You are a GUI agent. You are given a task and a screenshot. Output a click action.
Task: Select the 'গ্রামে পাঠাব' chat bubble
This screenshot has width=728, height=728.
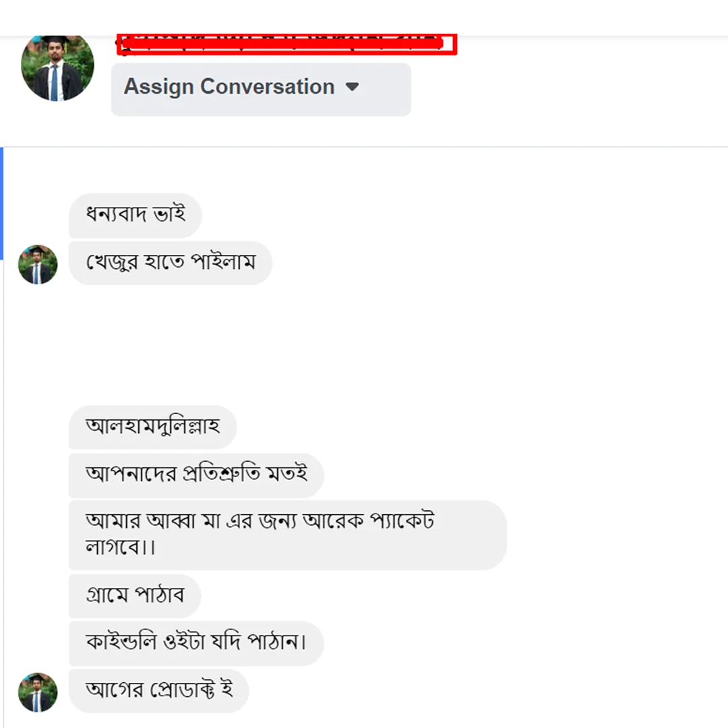pyautogui.click(x=134, y=595)
